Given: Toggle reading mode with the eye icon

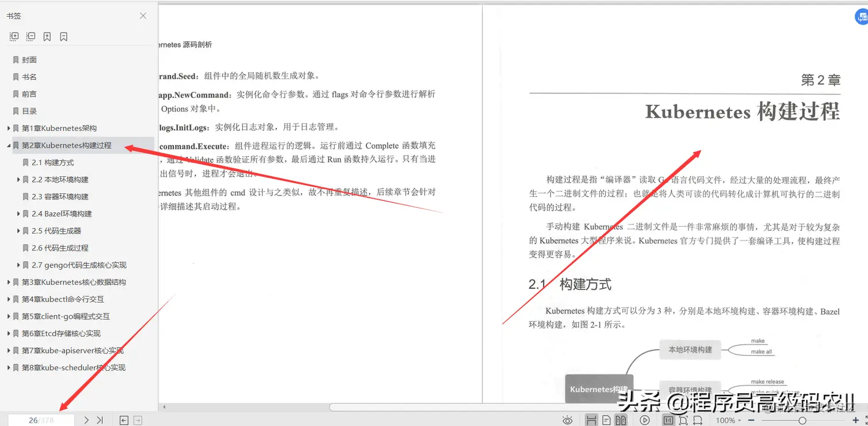Looking at the screenshot, I should pyautogui.click(x=568, y=420).
